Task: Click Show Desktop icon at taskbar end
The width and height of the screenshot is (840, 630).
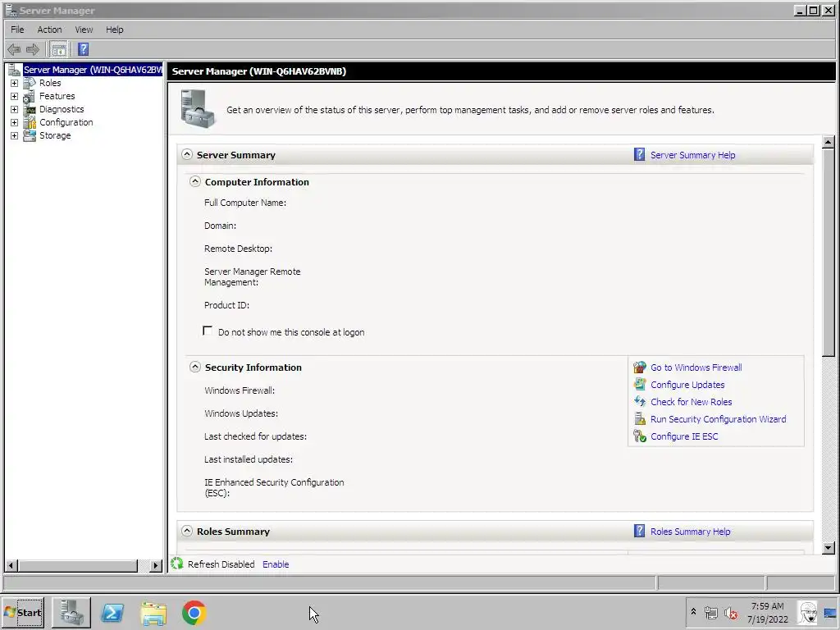Action: pos(830,612)
